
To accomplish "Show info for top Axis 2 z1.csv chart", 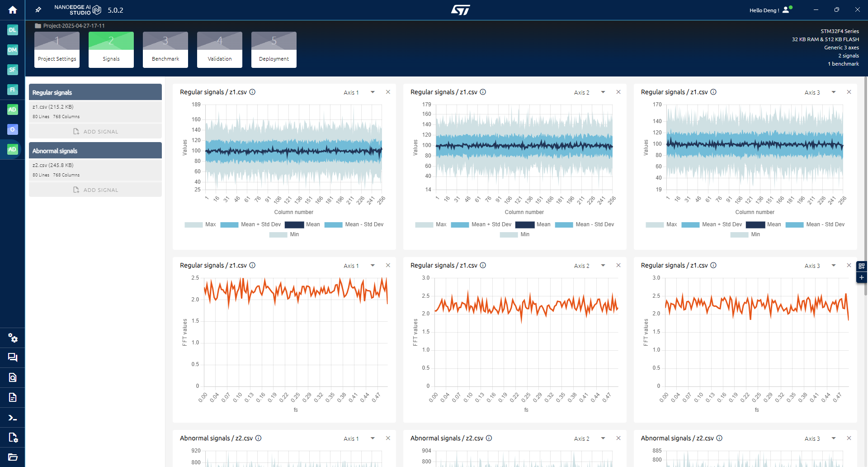I will click(x=483, y=92).
